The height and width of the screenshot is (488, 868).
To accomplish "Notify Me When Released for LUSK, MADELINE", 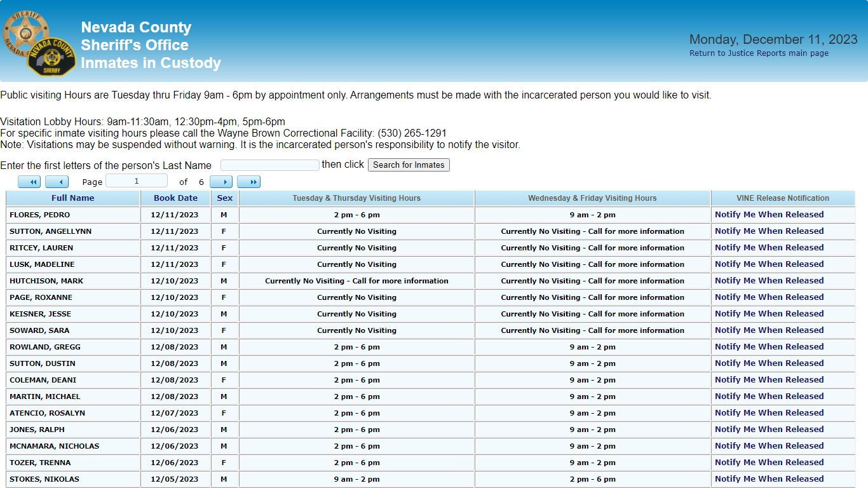I will pyautogui.click(x=769, y=264).
